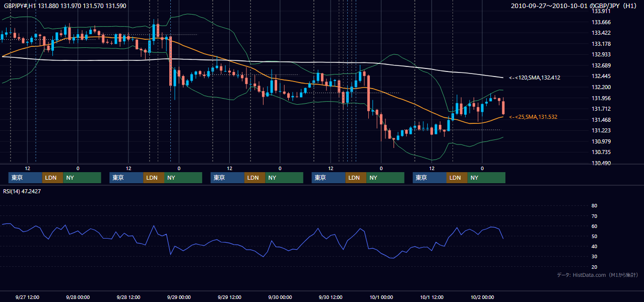Select the 120 SMA label reading 132.412
This screenshot has width=644, height=302.
[535, 78]
